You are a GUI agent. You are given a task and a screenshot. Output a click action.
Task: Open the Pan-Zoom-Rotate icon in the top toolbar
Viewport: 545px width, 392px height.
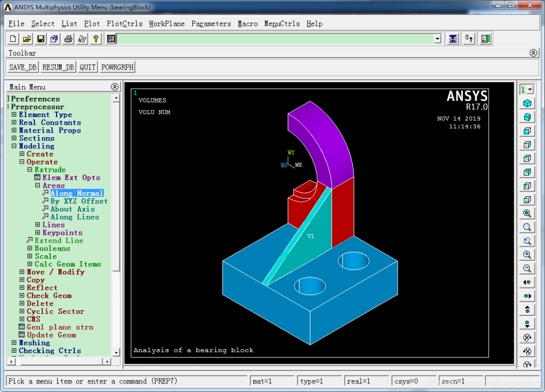pyautogui.click(x=54, y=39)
